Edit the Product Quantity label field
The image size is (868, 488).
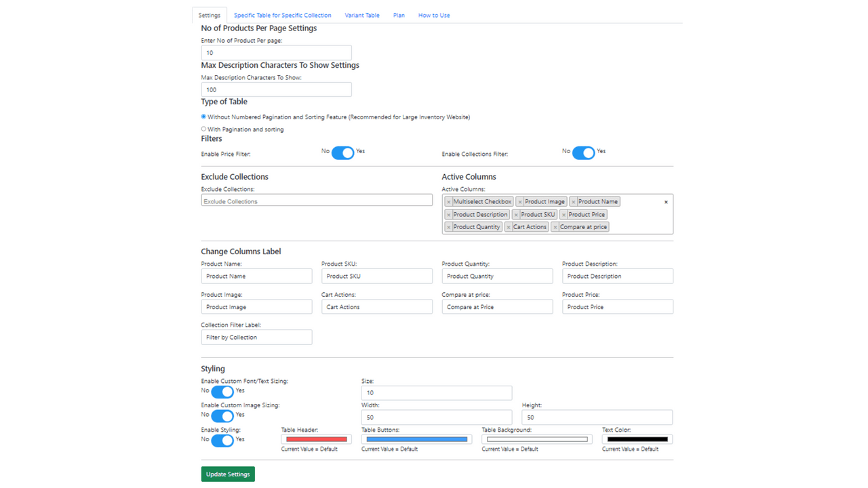[497, 276]
